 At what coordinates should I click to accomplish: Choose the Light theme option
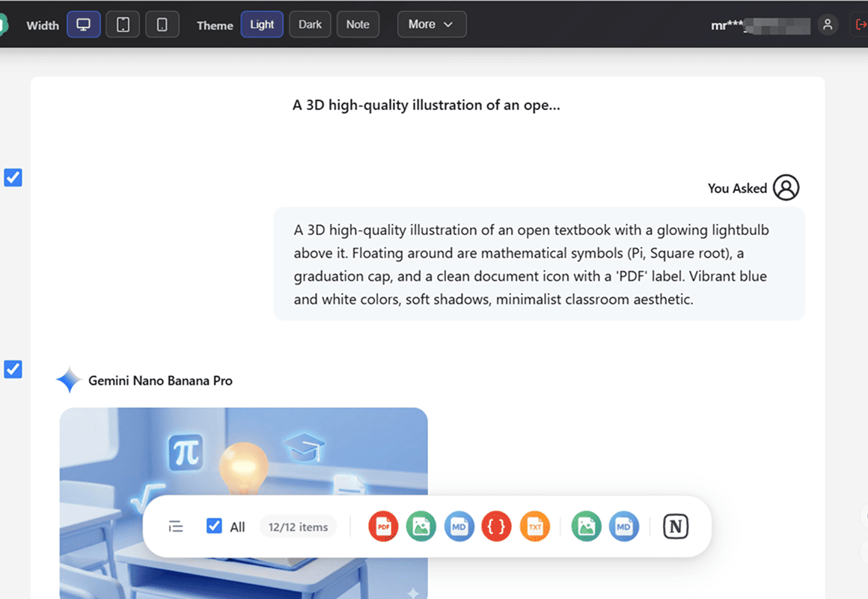[262, 25]
